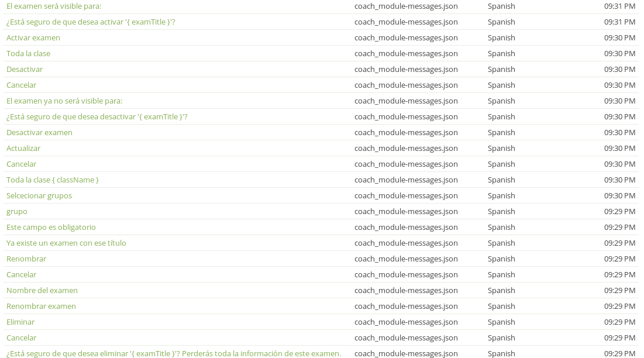Click 09:30 PM time in 'Desactivar' row
Screen dimensions: 644x358
pyautogui.click(x=620, y=70)
